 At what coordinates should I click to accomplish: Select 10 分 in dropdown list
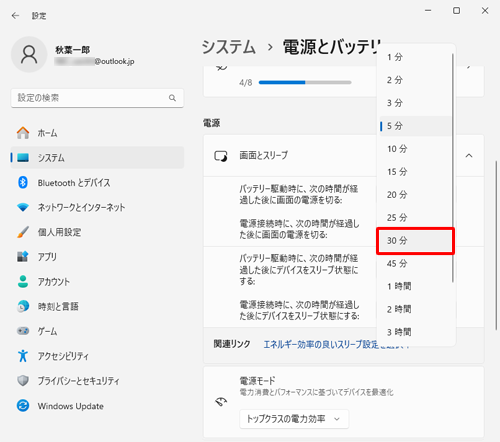point(415,149)
